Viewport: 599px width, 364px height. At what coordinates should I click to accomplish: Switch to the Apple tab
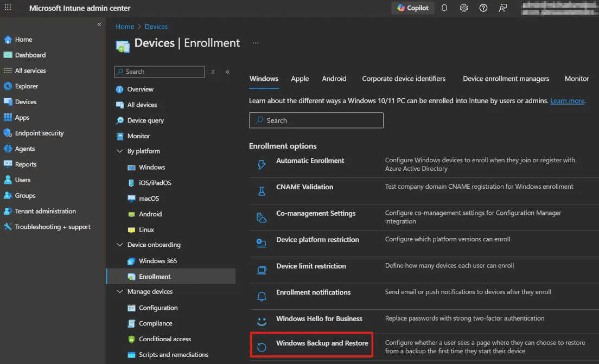[299, 79]
